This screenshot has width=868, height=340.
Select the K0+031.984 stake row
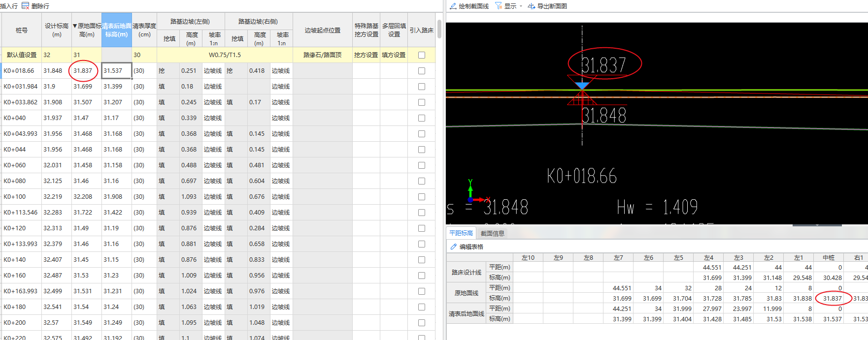(x=21, y=87)
